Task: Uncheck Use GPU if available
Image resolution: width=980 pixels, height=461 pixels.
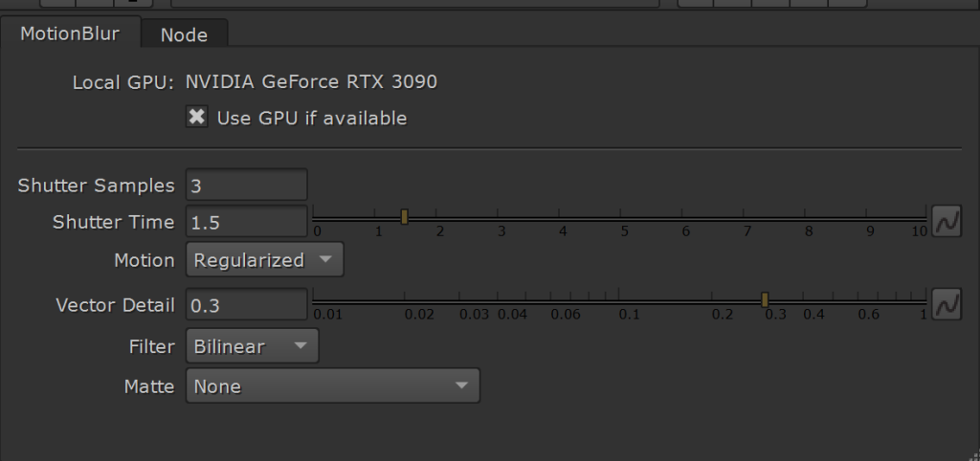Action: pyautogui.click(x=197, y=117)
